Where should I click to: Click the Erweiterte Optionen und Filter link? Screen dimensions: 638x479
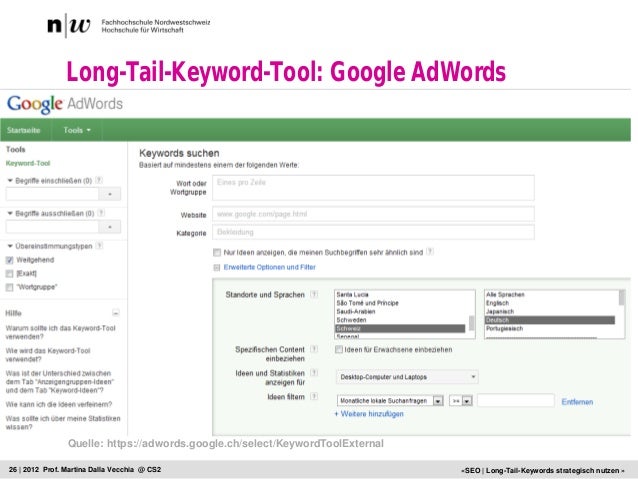[269, 267]
